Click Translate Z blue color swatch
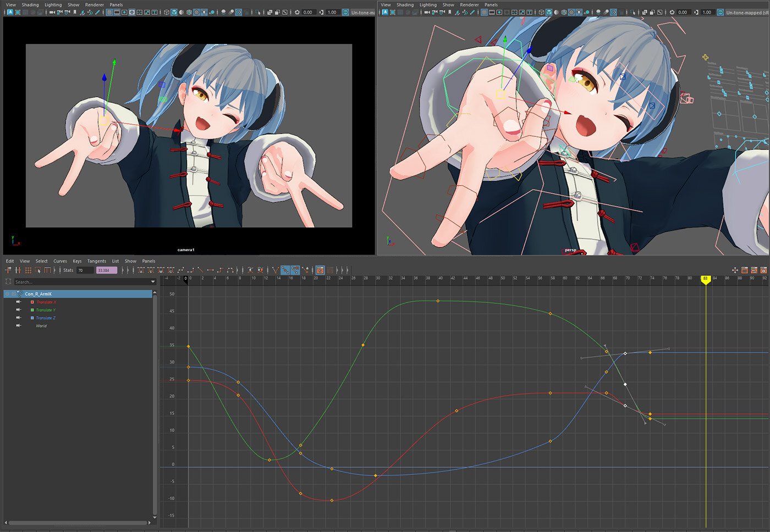770x532 pixels. click(x=32, y=318)
